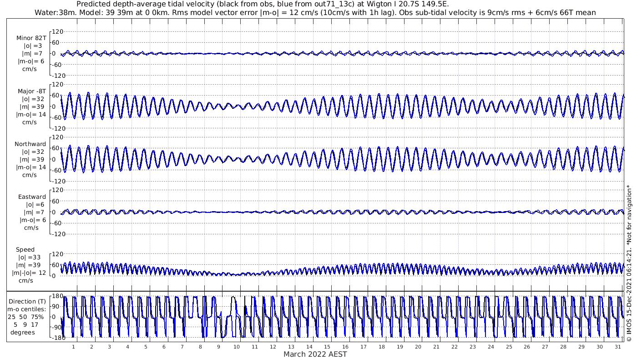Click day 10 tick label on date axis

coord(237,347)
